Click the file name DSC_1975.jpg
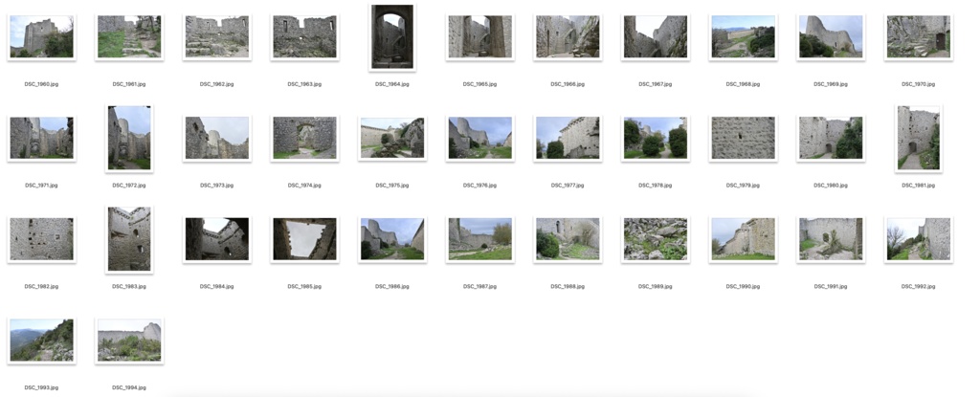 click(391, 186)
